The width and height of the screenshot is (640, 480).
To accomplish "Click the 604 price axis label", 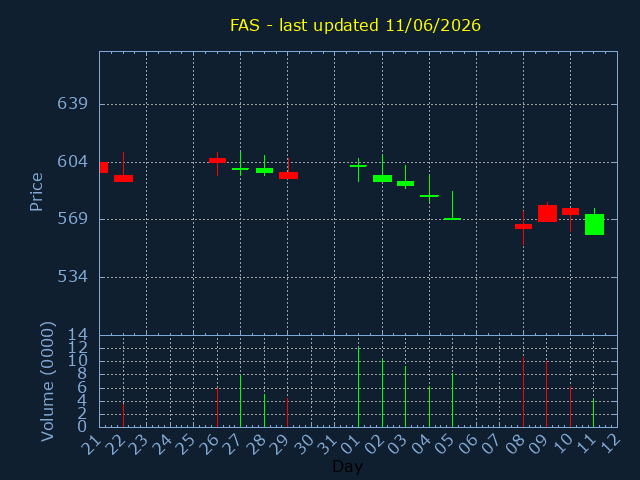I will 73,162.
